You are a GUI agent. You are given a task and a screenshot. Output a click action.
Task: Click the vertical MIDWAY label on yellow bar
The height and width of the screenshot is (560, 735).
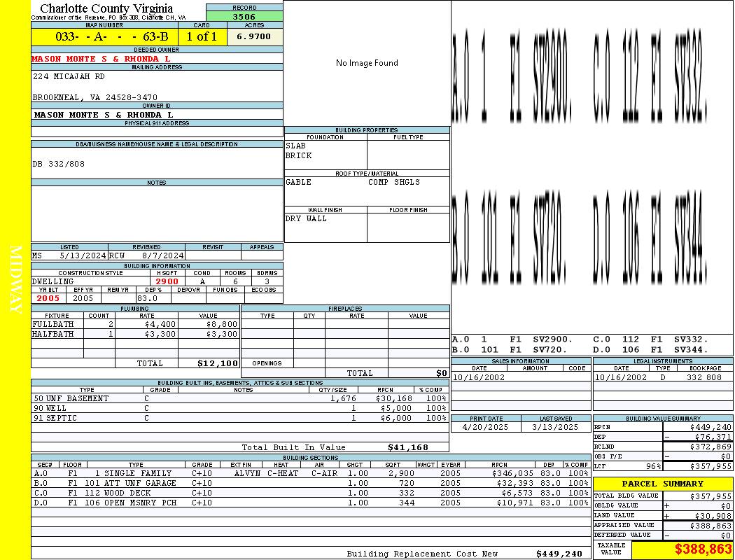[x=15, y=280]
